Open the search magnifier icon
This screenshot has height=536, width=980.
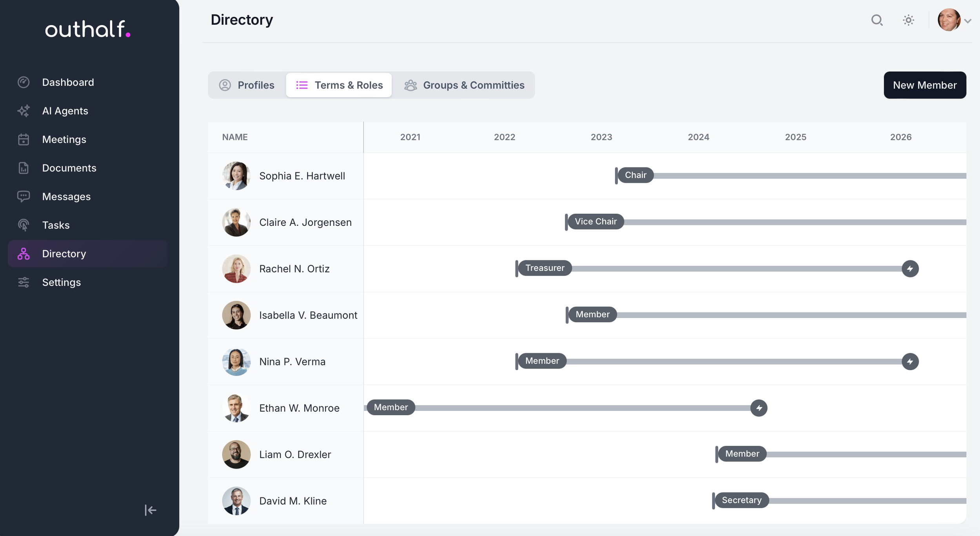(877, 20)
